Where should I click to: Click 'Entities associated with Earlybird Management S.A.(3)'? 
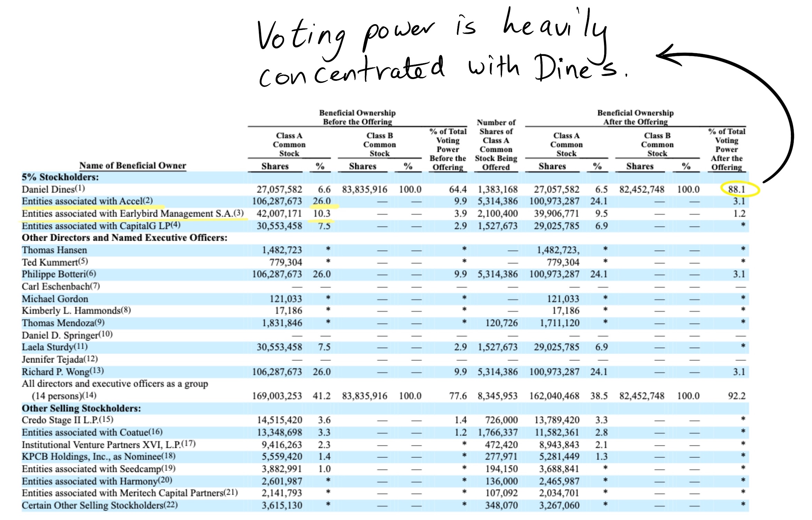133,213
